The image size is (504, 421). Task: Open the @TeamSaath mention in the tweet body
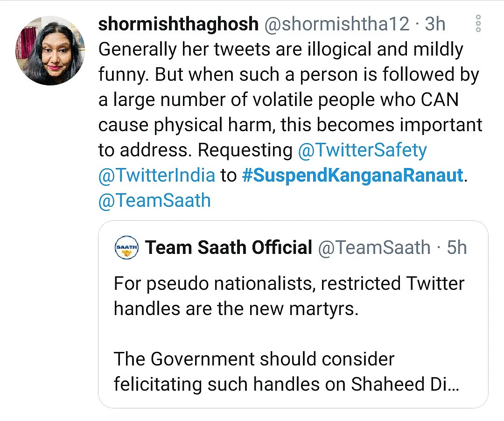154,200
